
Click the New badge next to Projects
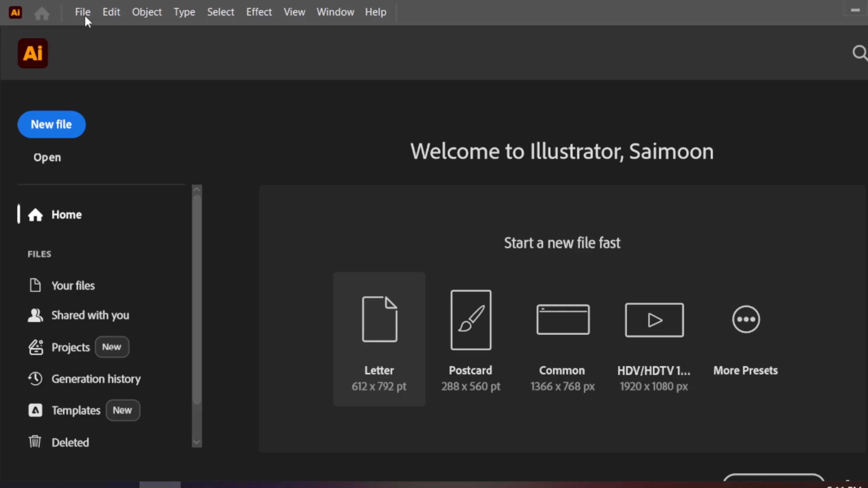click(112, 347)
